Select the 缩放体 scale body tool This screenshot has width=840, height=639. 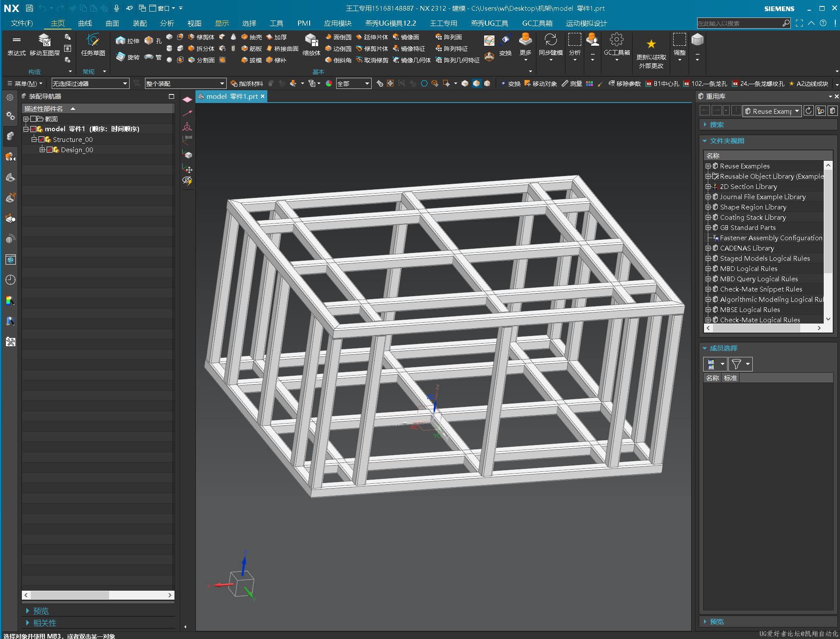(x=311, y=45)
